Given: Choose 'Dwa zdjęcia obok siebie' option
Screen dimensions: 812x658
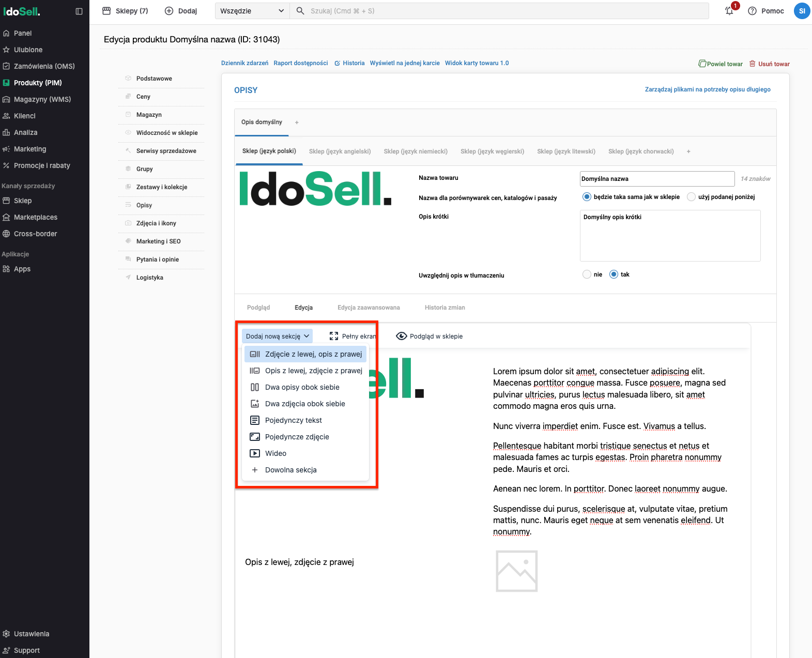Looking at the screenshot, I should 305,404.
